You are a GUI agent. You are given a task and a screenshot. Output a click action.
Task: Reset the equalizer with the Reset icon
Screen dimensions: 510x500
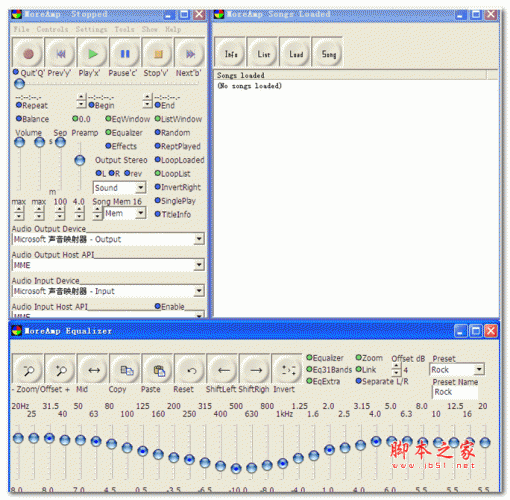coord(190,369)
